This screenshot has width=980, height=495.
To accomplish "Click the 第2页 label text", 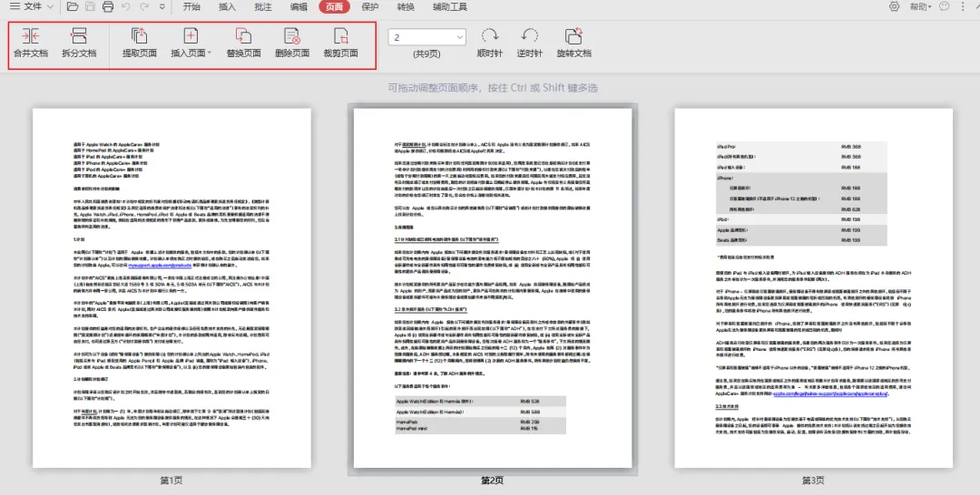I will pos(493,480).
